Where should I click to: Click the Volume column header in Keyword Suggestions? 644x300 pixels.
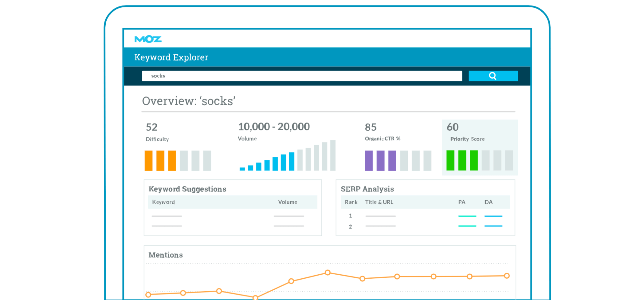pos(288,202)
